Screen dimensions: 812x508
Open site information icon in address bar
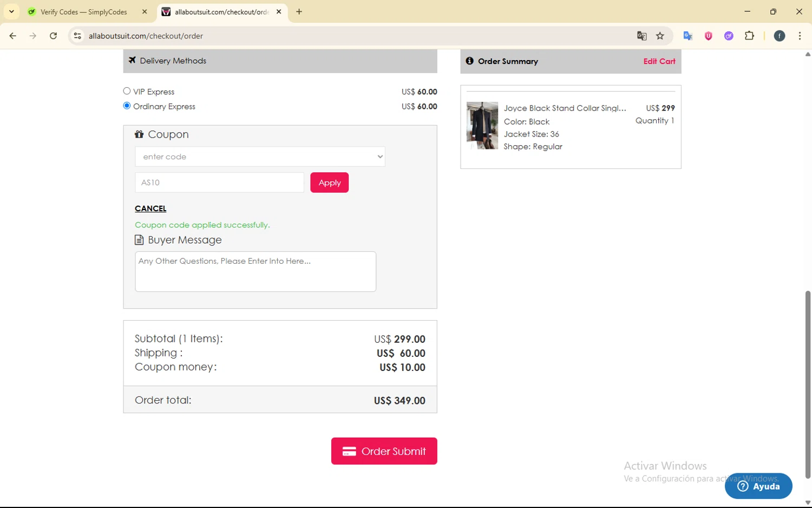77,36
